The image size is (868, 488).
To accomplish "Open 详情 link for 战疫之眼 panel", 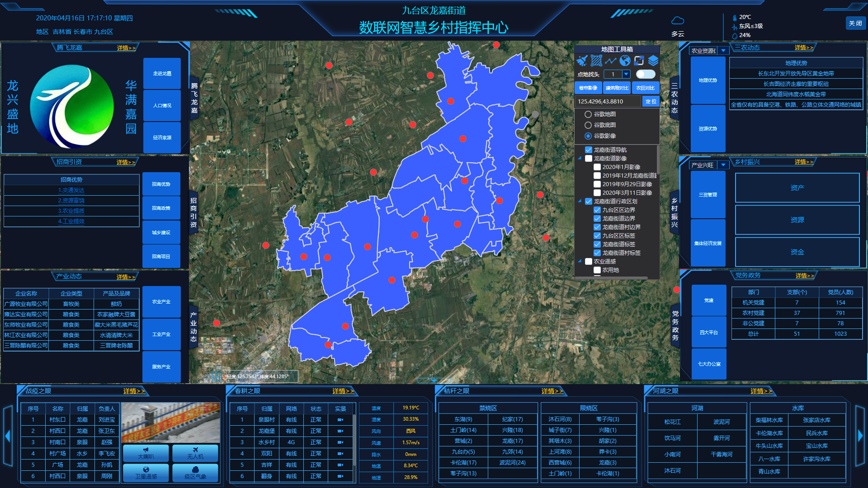I will (x=134, y=391).
